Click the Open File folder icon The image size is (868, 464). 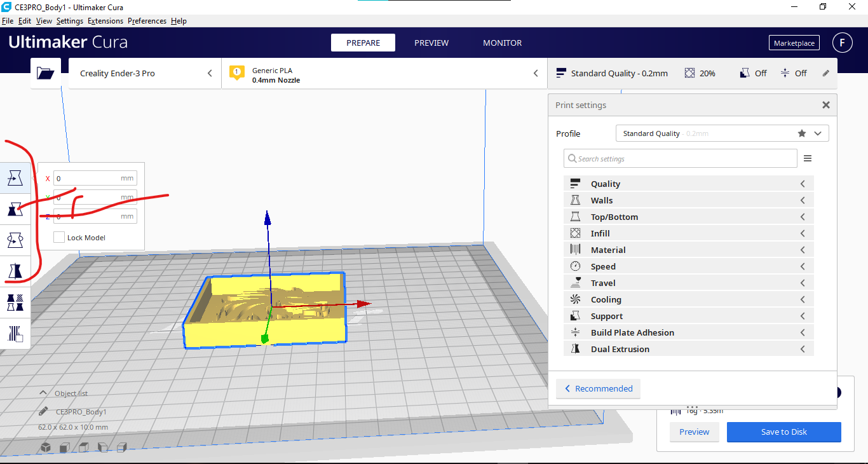pyautogui.click(x=46, y=73)
